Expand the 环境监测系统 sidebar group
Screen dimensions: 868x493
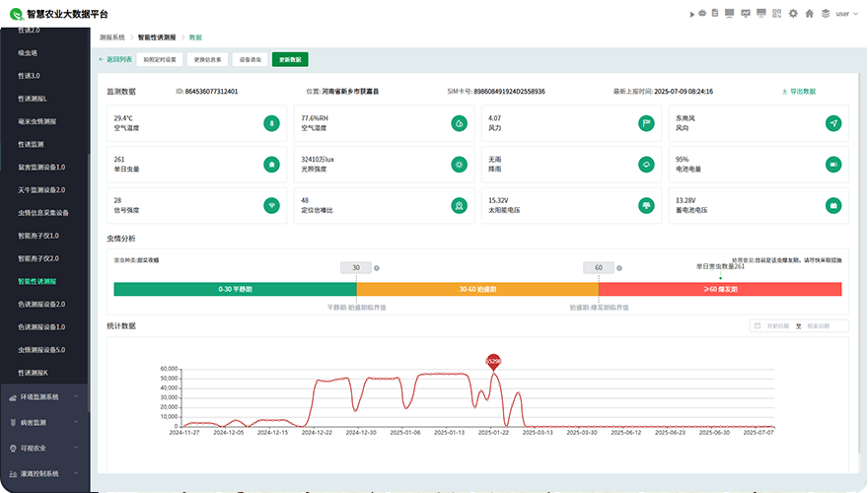[44, 397]
